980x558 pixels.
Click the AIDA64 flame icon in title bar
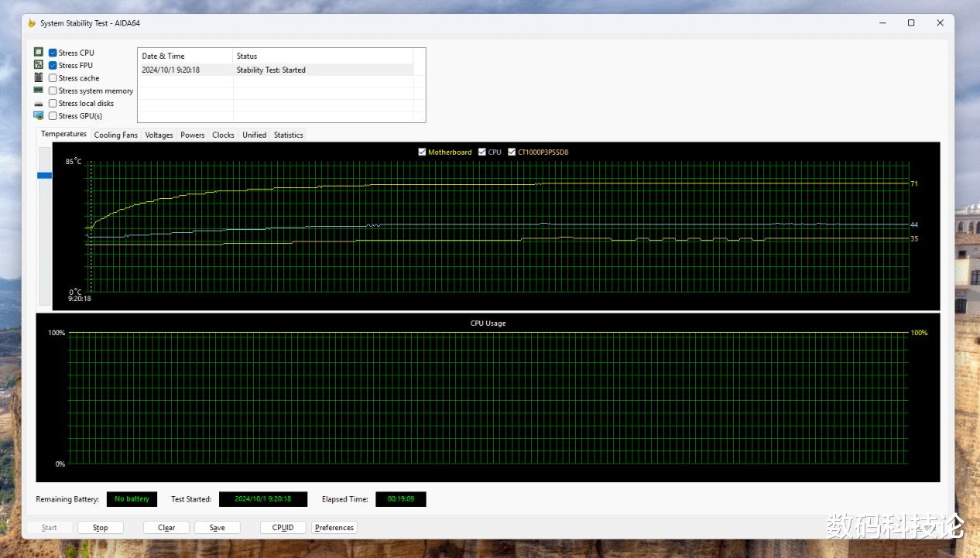pos(32,23)
